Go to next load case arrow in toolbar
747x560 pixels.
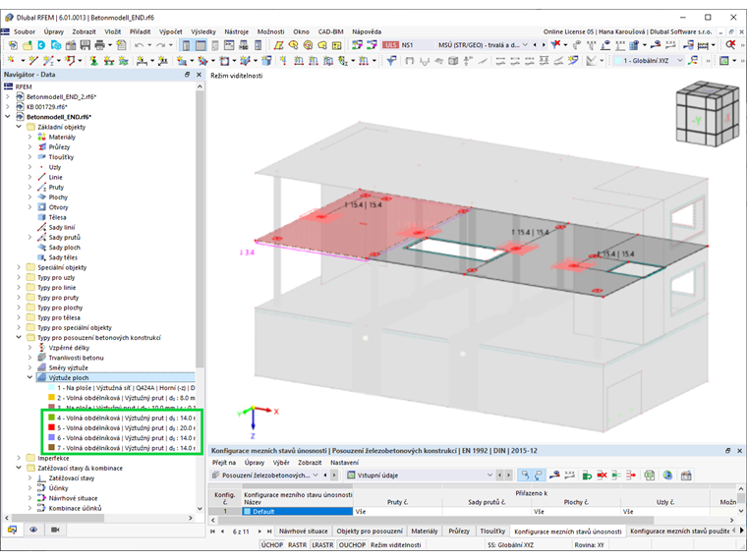click(544, 45)
